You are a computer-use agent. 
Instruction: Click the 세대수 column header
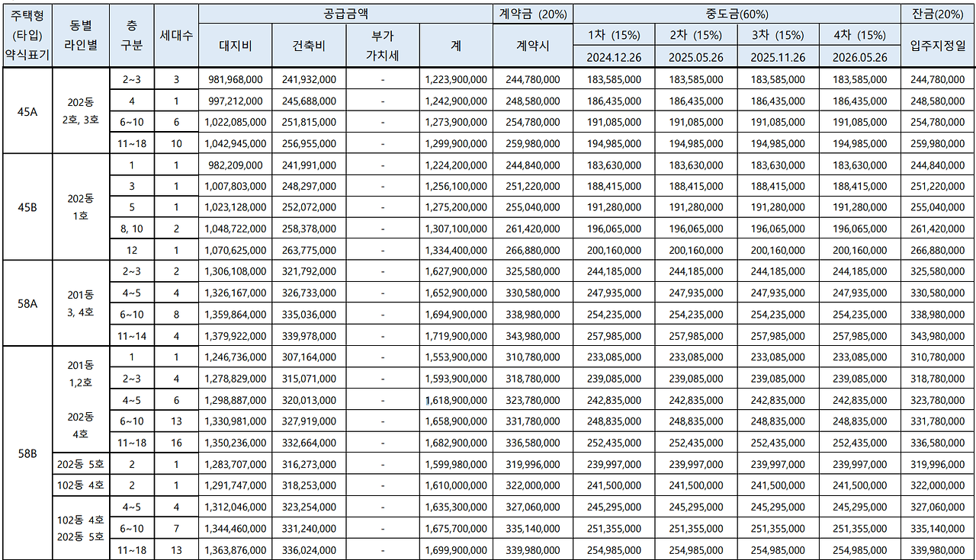click(176, 35)
